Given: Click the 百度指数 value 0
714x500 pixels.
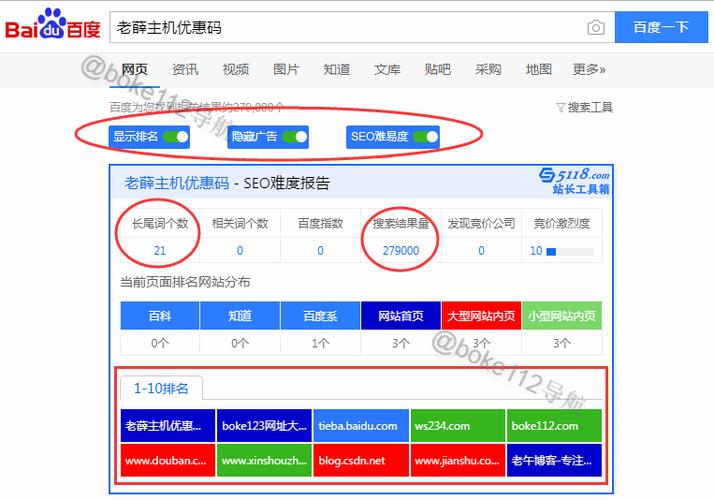Looking at the screenshot, I should coord(321,250).
